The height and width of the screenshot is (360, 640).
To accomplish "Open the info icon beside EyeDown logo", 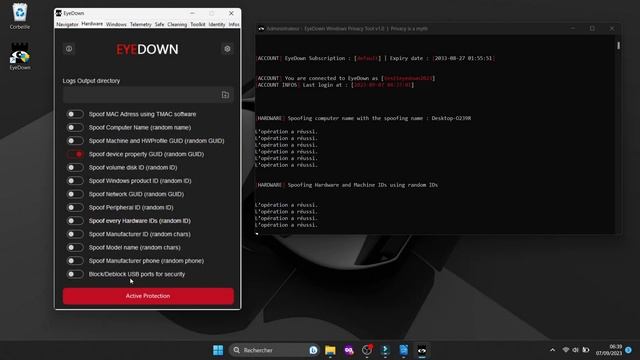I will click(x=69, y=49).
